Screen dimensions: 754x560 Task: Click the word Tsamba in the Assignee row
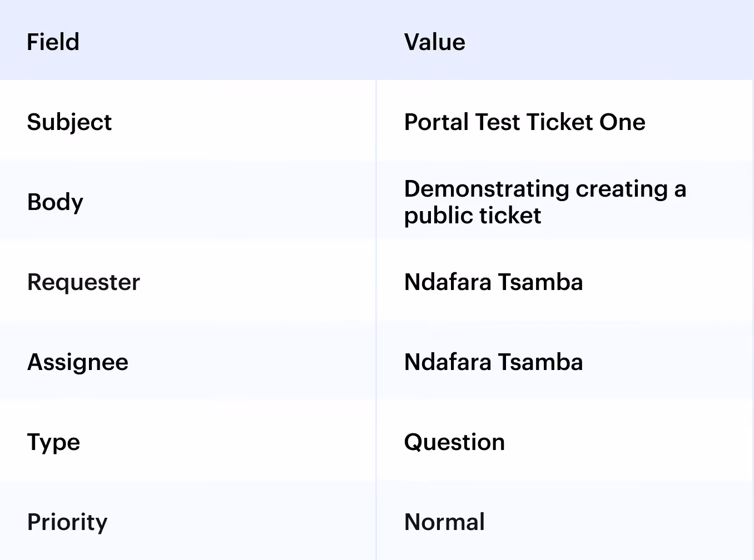tap(540, 362)
